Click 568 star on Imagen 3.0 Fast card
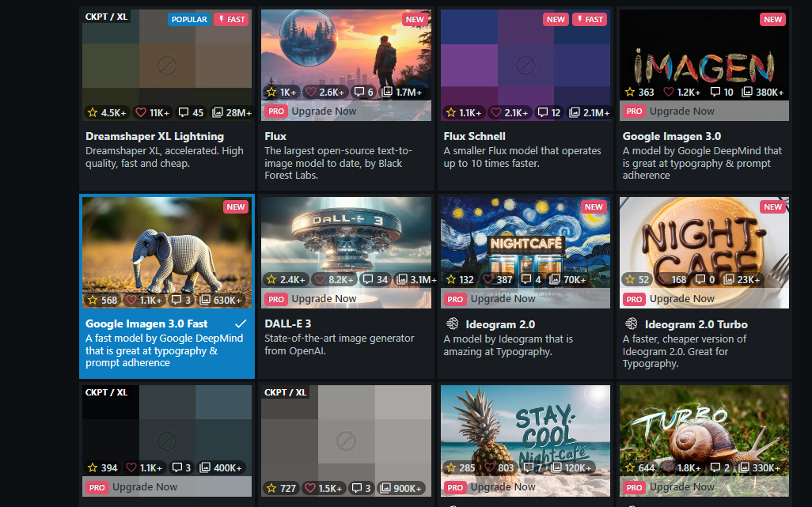Viewport: 812px width, 507px height. pyautogui.click(x=103, y=300)
